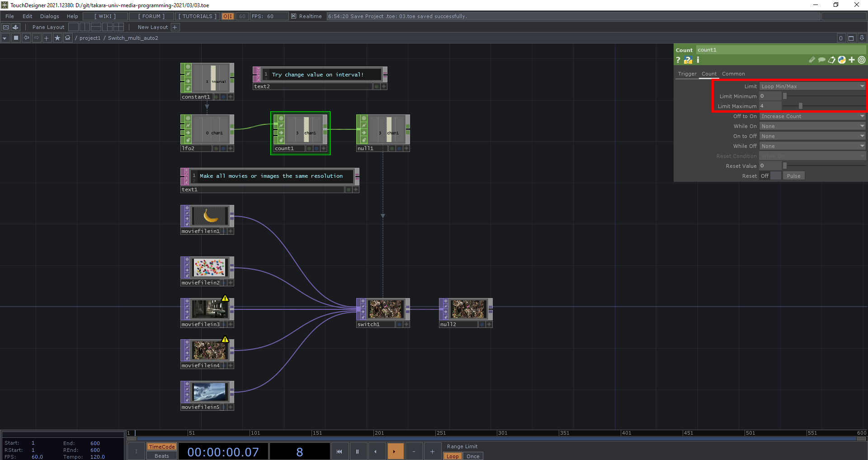
Task: Expand the Off to On dropdown
Action: tap(812, 116)
